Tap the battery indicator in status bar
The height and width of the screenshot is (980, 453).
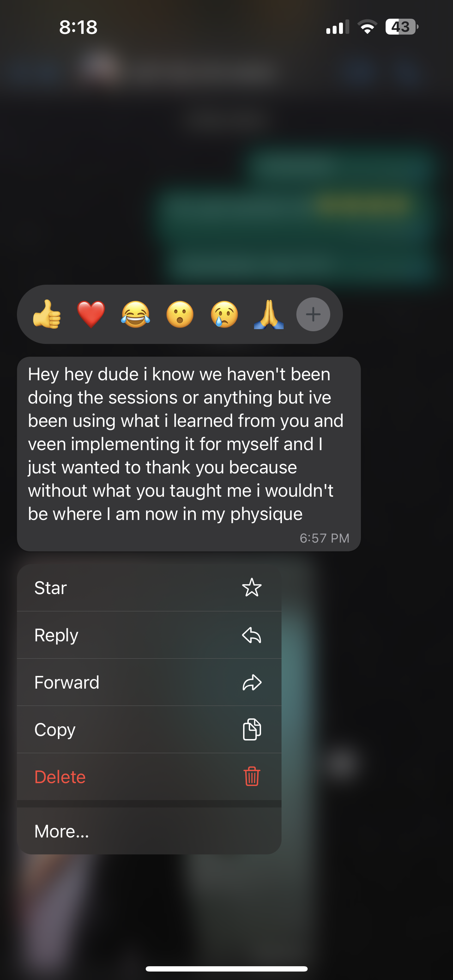(401, 27)
